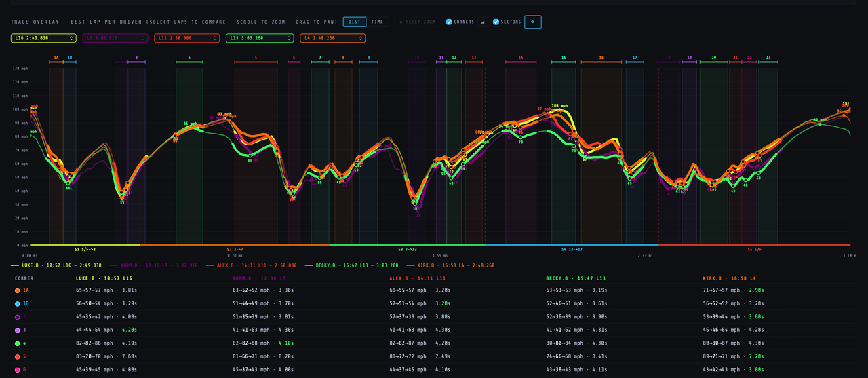Open the L11 2:50.000 lap dropdown

[186, 39]
